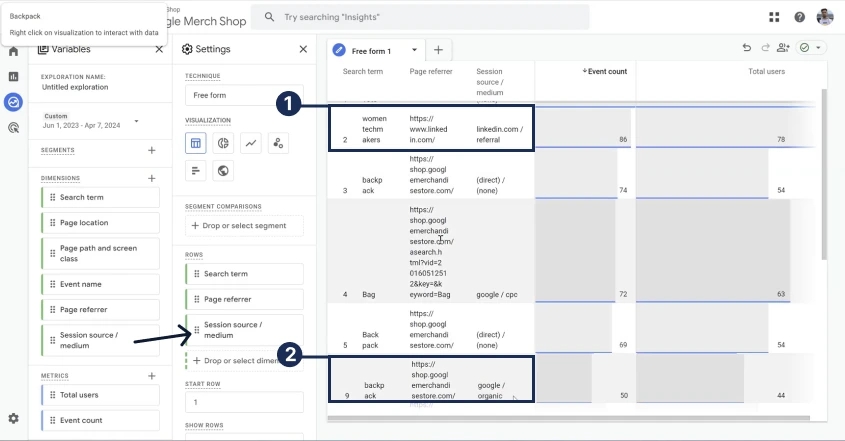Open dropdown next to green check status
Image resolution: width=845 pixels, height=441 pixels.
point(818,48)
